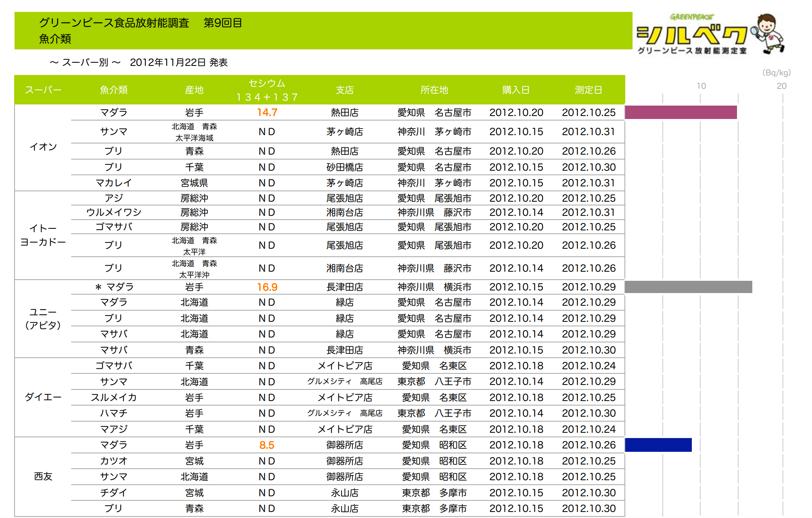Click the 魚介類 subtitle in green banner
This screenshot has height=518, width=812.
(x=55, y=39)
